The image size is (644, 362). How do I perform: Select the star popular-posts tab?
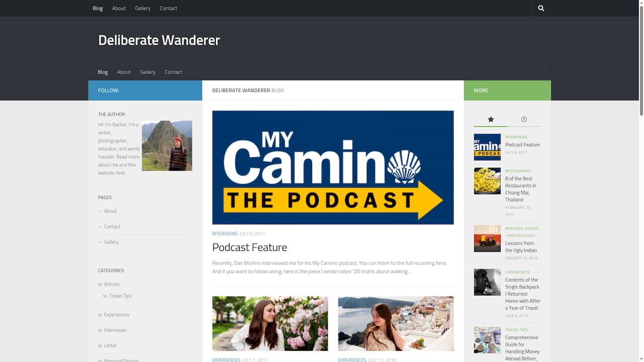coord(491,119)
